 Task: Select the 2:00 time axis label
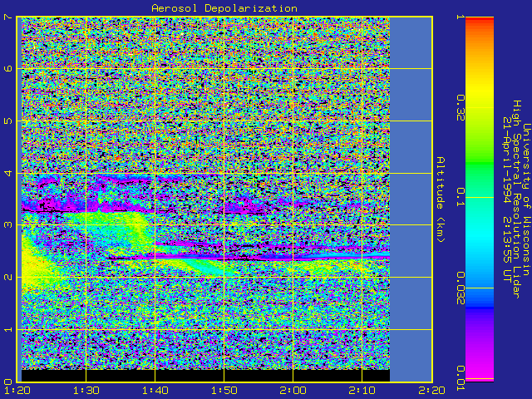click(293, 391)
